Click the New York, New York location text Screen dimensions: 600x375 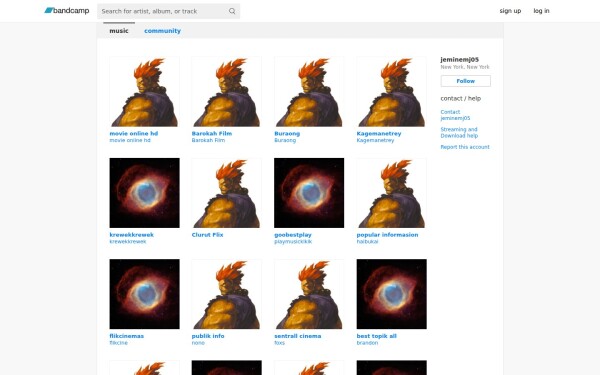(x=465, y=67)
